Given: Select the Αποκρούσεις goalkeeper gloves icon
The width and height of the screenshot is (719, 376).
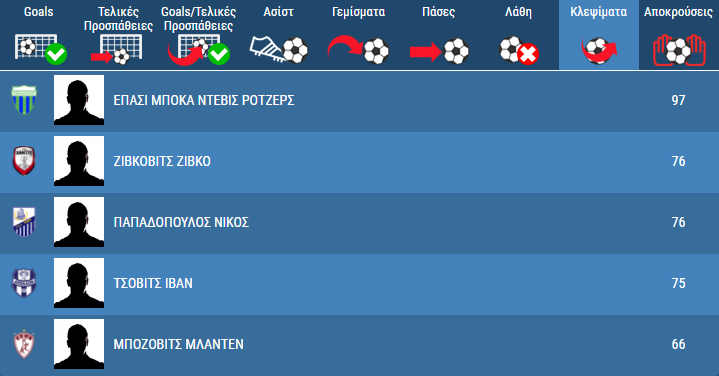Looking at the screenshot, I should click(x=679, y=50).
